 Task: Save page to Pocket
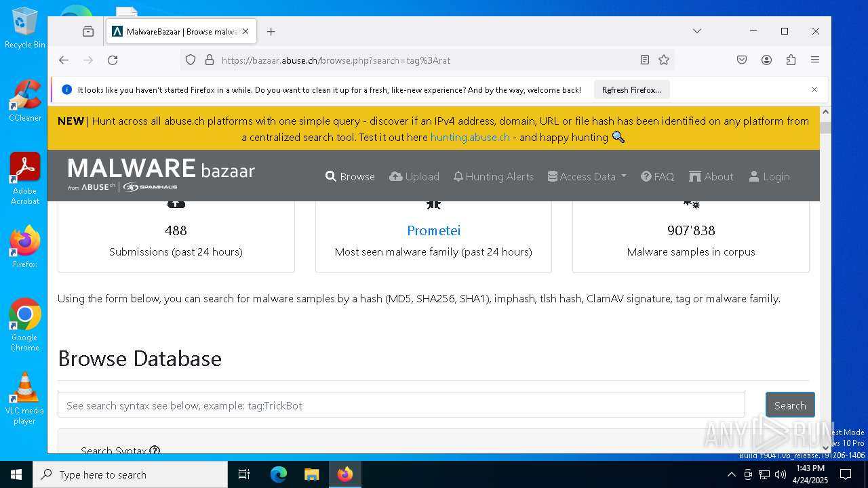tap(742, 60)
